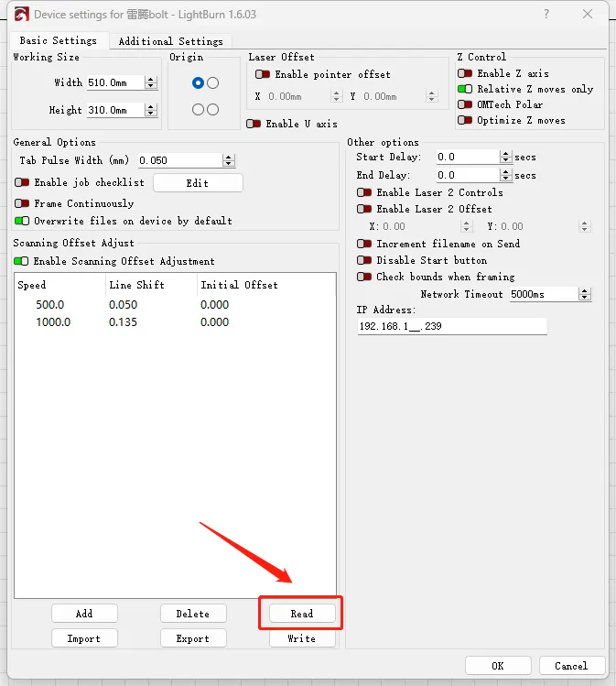Toggle Disable Start button option
This screenshot has width=616, height=686.
364,260
